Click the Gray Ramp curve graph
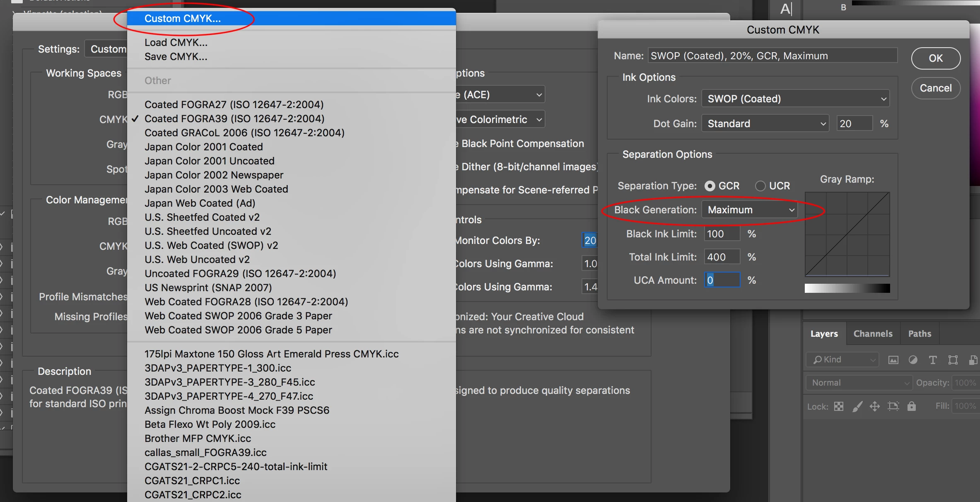This screenshot has height=502, width=980. click(x=847, y=234)
